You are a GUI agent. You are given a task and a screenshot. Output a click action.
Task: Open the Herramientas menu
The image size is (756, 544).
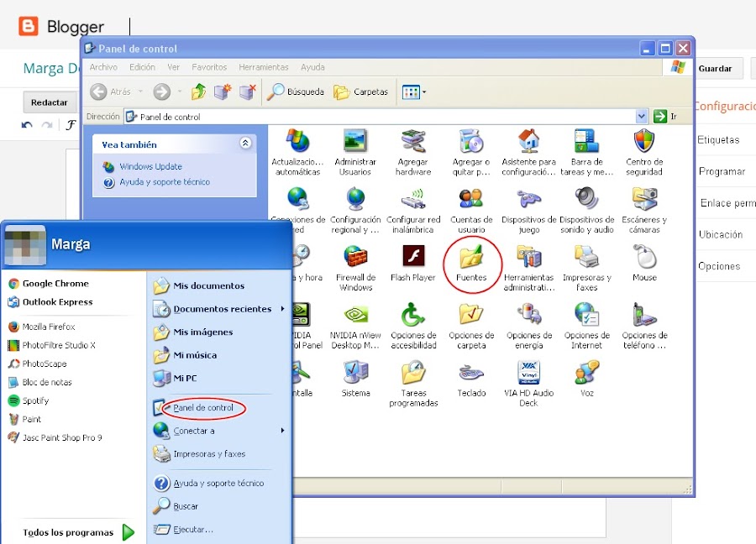[x=263, y=67]
